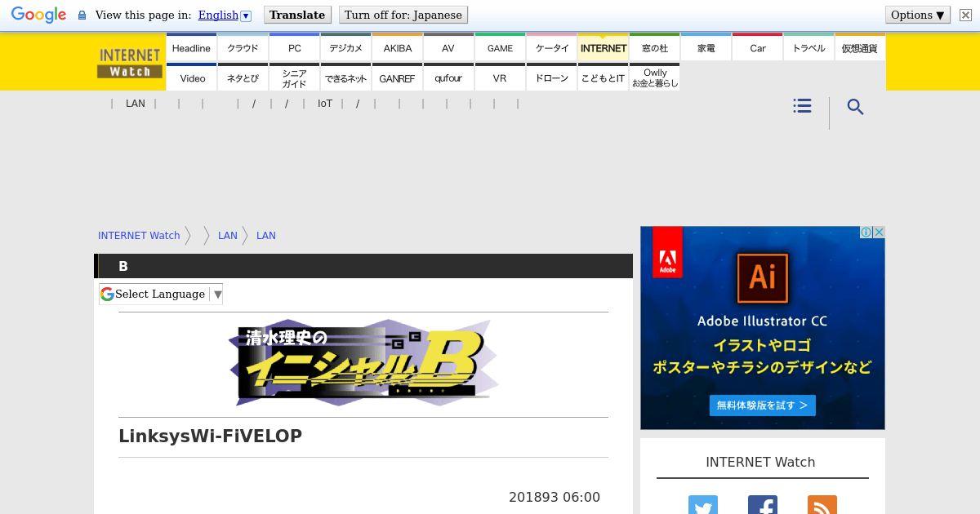Open the 窓の杜 tab

point(654,47)
